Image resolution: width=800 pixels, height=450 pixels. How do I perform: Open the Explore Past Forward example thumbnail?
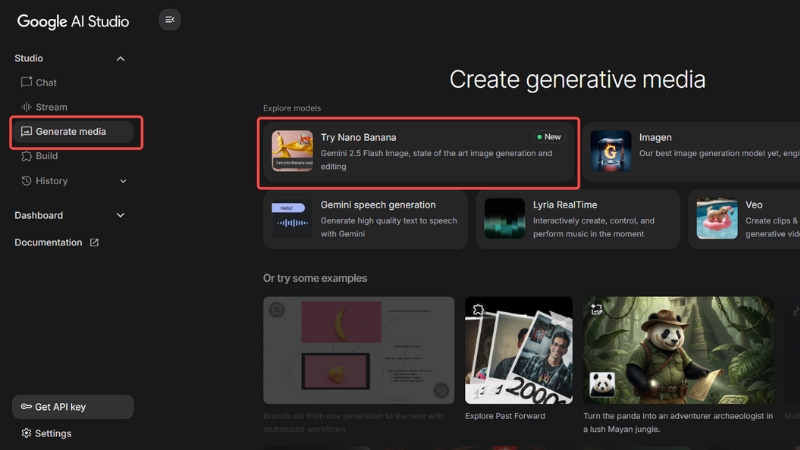(x=518, y=350)
